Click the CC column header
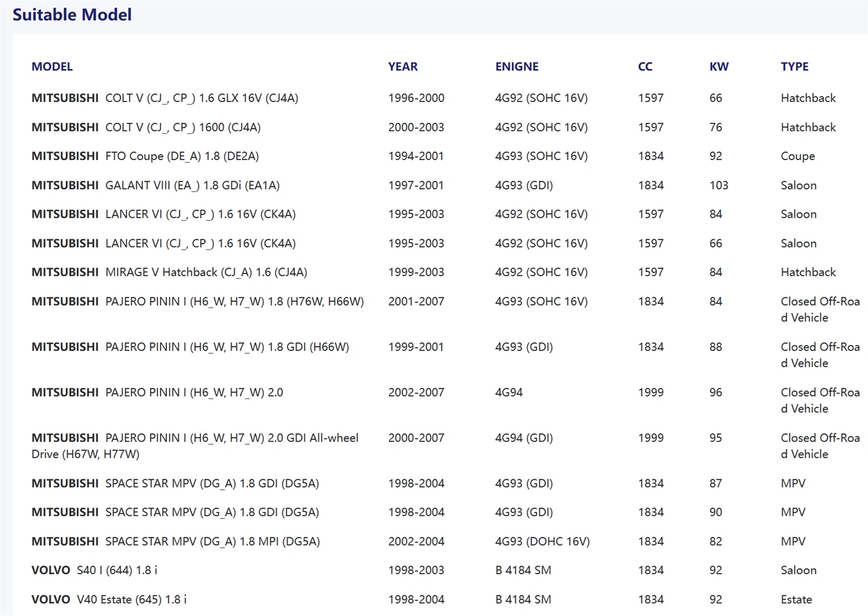Screen dimensions: 868x616 pos(645,67)
